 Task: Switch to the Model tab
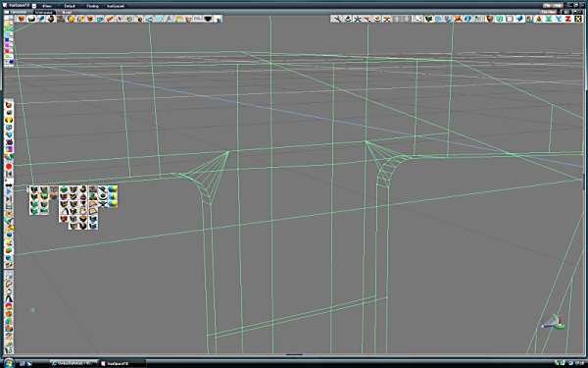point(67,12)
